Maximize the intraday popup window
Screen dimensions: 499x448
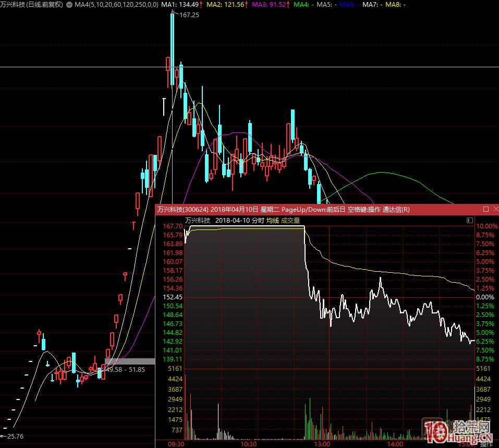point(486,209)
